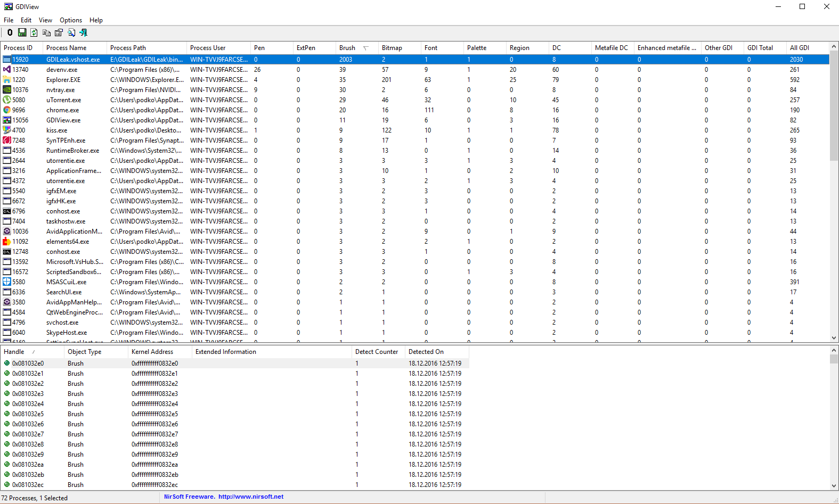
Task: Click the Explorer.EXE folder row icon
Action: 7,80
